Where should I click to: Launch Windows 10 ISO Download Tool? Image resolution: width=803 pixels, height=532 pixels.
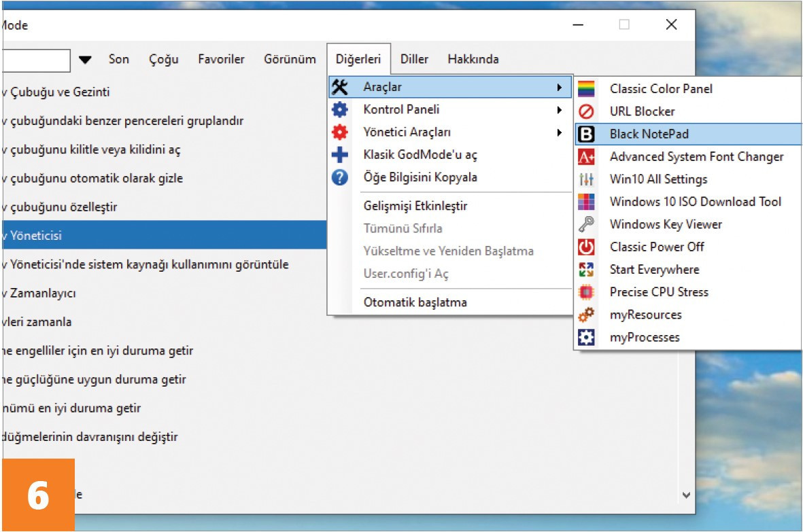688,202
